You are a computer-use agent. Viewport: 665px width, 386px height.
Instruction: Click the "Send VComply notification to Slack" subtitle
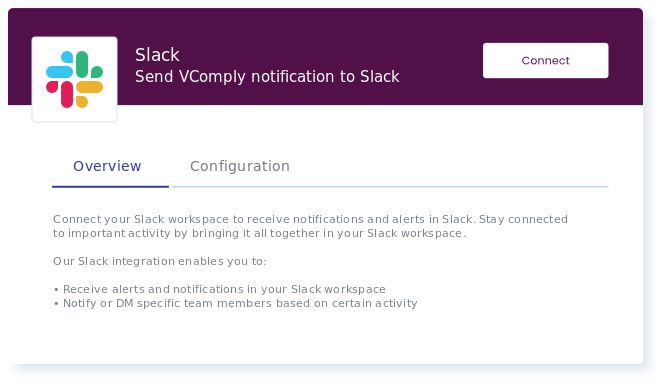click(x=267, y=77)
